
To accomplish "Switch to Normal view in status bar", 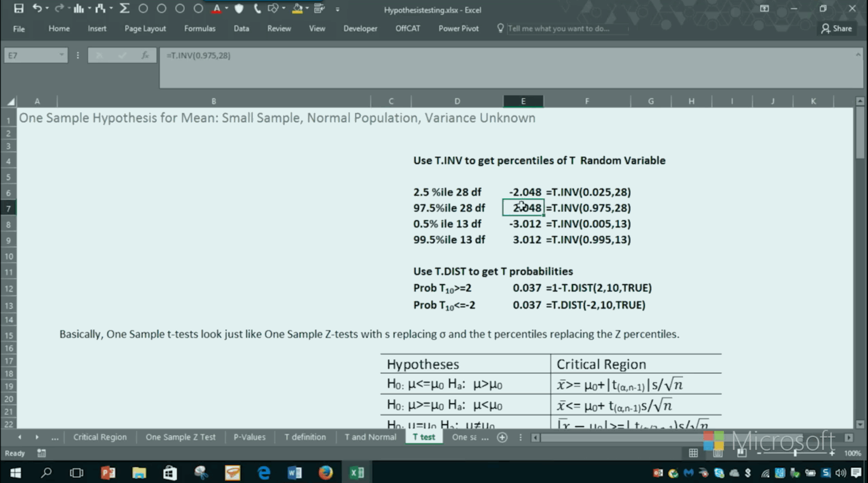I will point(693,453).
